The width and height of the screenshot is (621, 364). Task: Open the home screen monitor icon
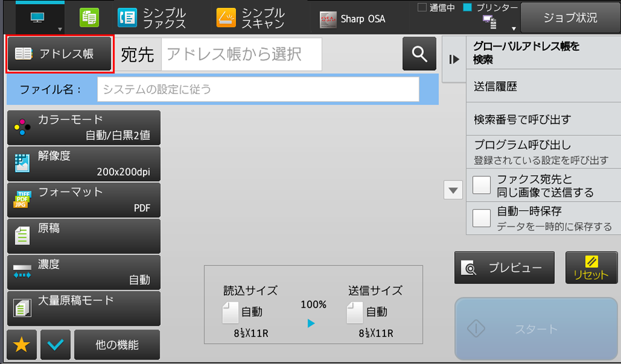(38, 18)
